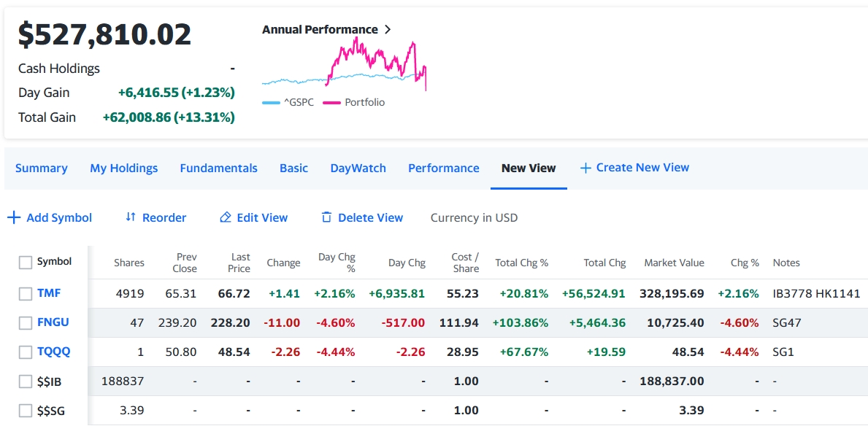This screenshot has width=868, height=434.
Task: Click the Create New View plus icon
Action: 585,168
